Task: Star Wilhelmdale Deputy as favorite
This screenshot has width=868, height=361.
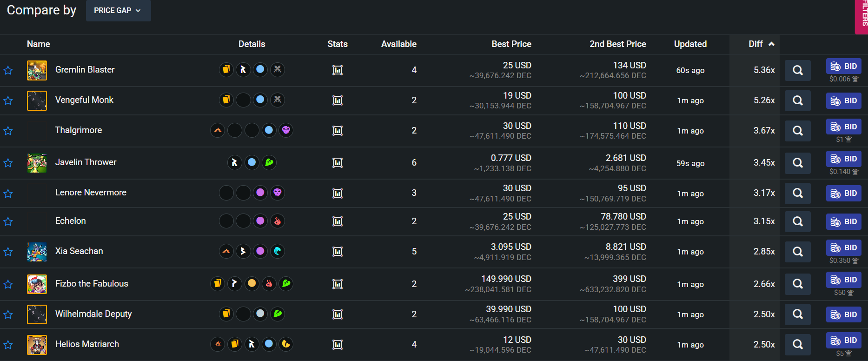Action: tap(8, 314)
